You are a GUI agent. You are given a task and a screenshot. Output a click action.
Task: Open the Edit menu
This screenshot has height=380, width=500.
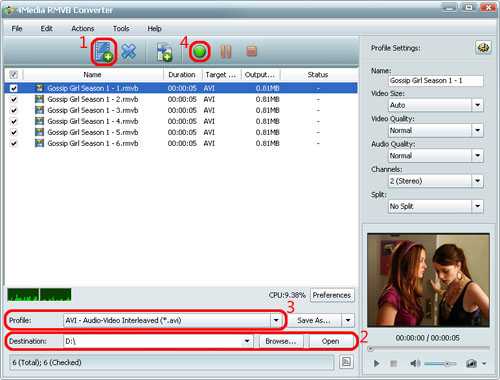point(47,28)
